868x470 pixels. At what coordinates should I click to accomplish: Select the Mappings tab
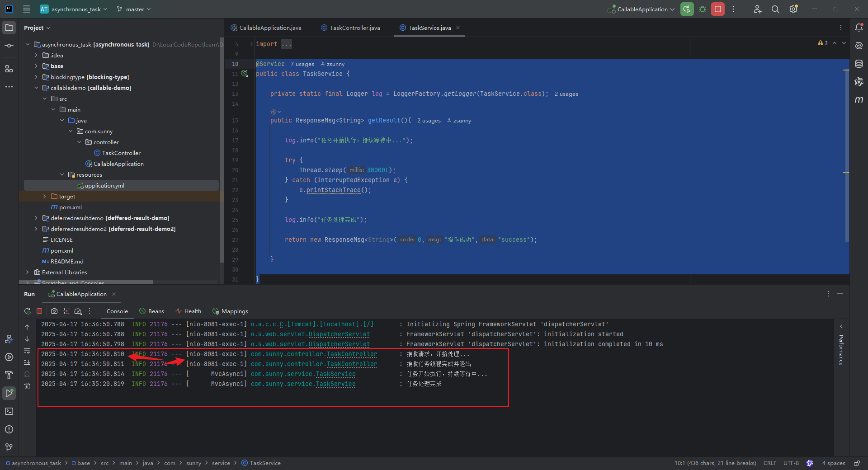(231, 311)
